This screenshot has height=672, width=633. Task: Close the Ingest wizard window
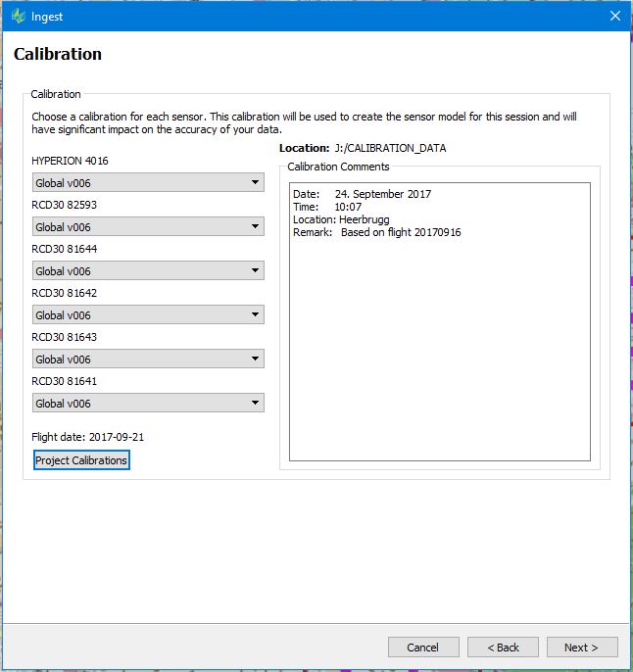614,16
